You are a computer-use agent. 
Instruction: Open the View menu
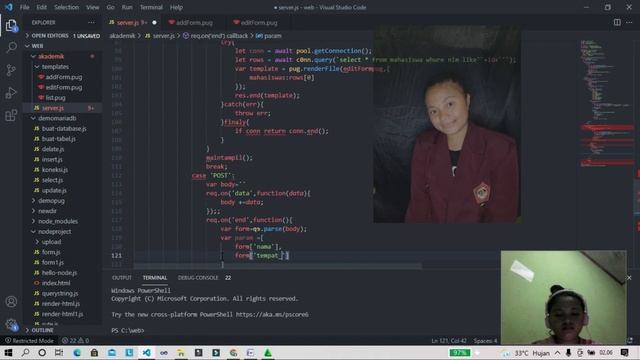[x=93, y=7]
